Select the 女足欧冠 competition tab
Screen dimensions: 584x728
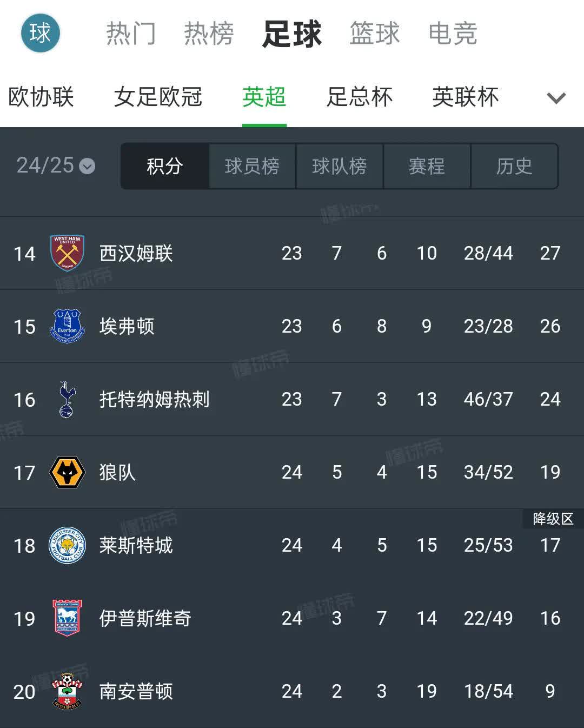click(158, 98)
